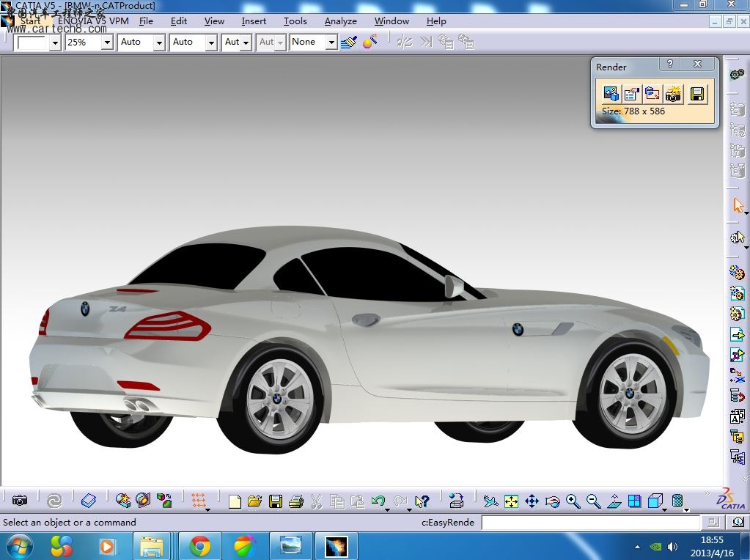Click the painter brush icon in graphic toolbar
This screenshot has height=560, width=750.
pyautogui.click(x=349, y=42)
